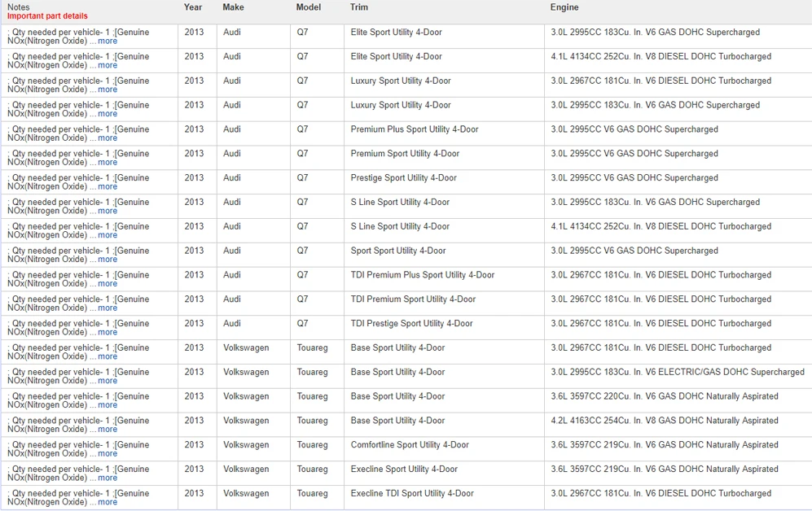Select 4.1L V8 DIESEL engine in S Line row

pos(661,226)
